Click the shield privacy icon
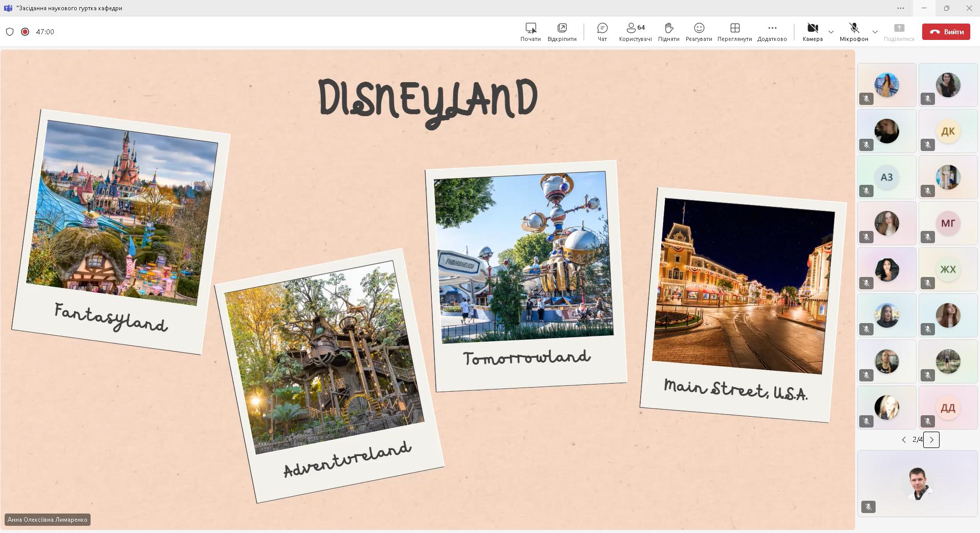 pos(10,32)
